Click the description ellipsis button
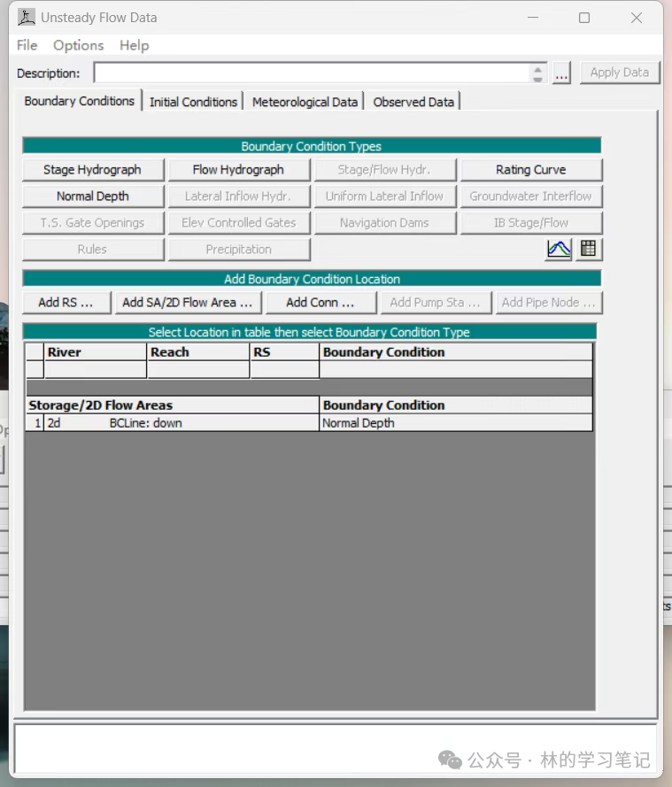Viewport: 672px width, 787px height. pos(561,73)
